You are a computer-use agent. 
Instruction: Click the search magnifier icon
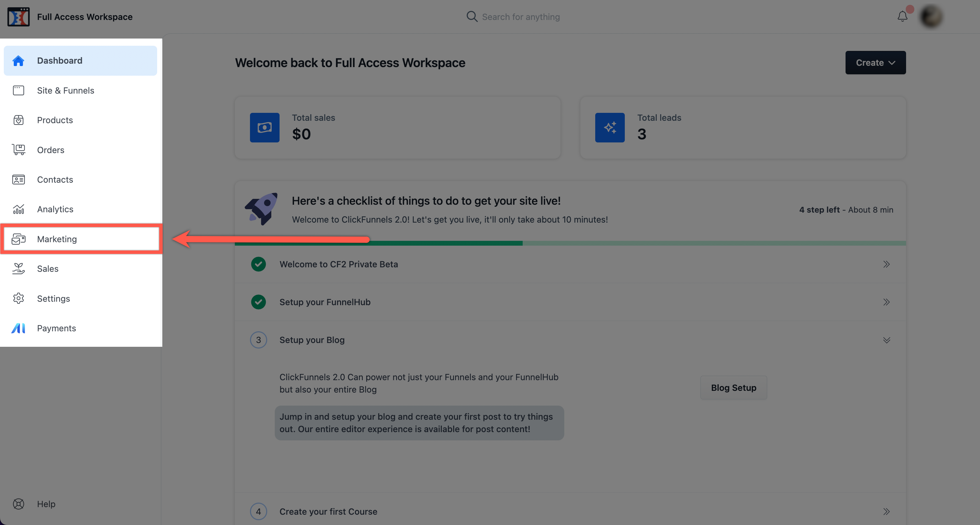(472, 17)
